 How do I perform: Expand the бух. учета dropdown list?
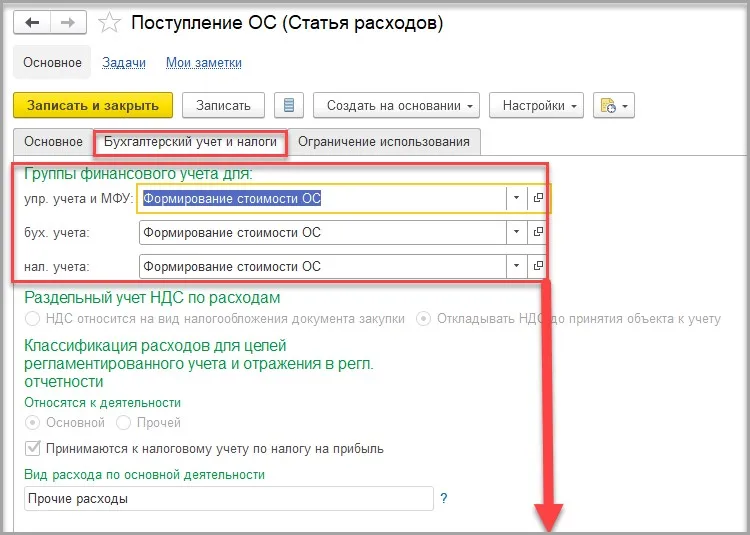tap(516, 233)
